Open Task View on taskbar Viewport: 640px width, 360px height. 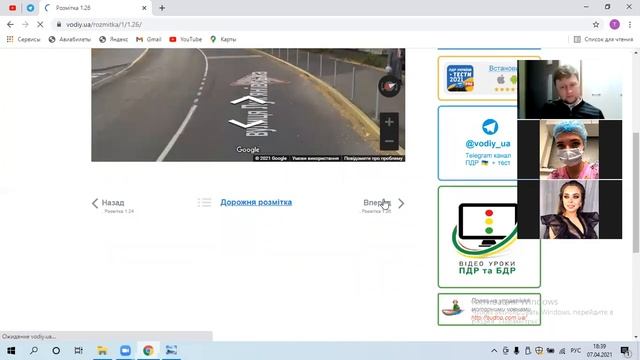pos(78,351)
